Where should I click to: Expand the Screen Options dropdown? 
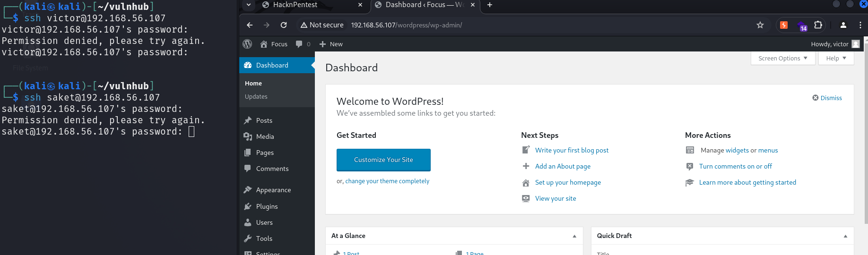(x=783, y=58)
